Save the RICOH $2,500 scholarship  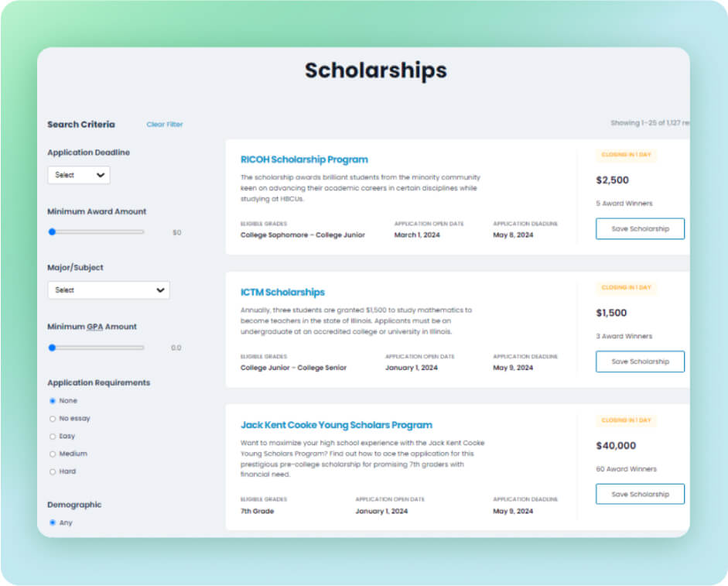640,229
